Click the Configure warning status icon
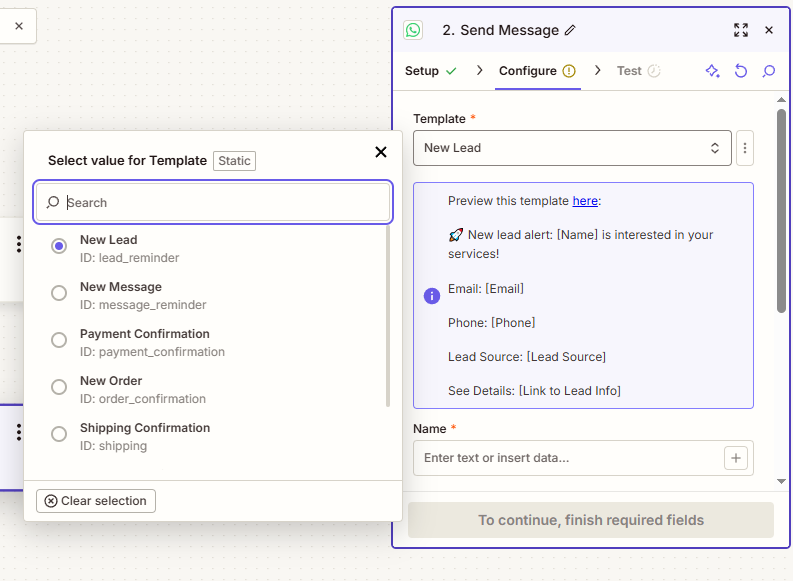The height and width of the screenshot is (581, 793). (569, 71)
